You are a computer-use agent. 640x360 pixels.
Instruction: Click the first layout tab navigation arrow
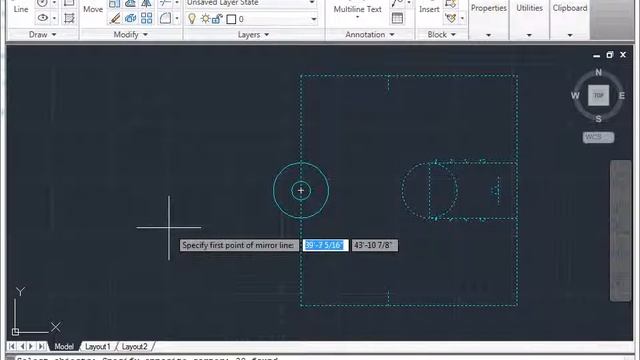click(x=11, y=346)
